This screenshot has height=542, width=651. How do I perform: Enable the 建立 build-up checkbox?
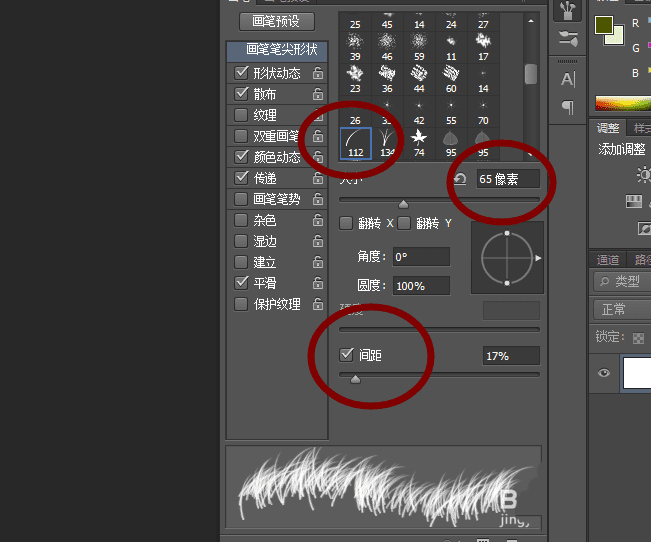tap(241, 262)
